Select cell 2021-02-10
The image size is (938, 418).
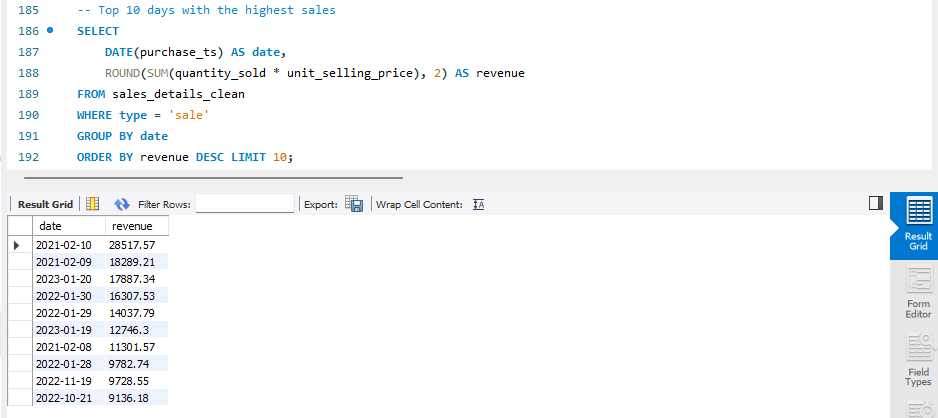pos(69,245)
